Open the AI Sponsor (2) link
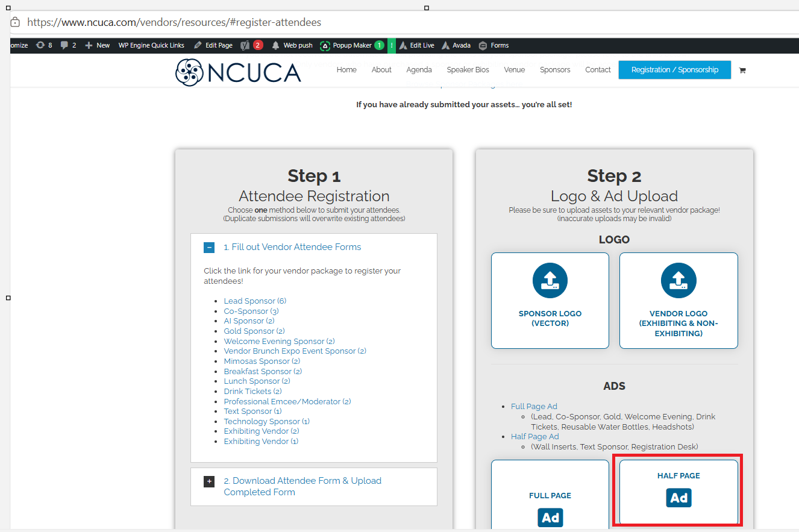 click(x=249, y=321)
